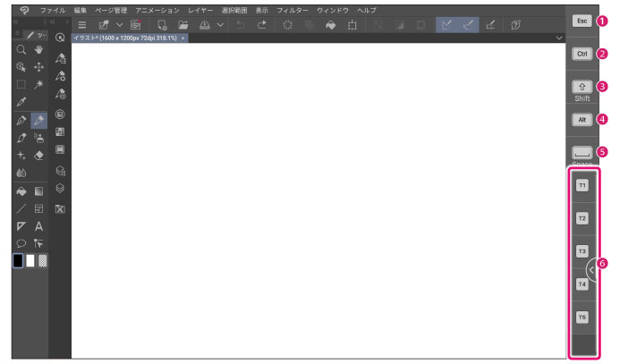The width and height of the screenshot is (620, 364).
Task: Open the 選択範囲 menu
Action: click(x=234, y=10)
